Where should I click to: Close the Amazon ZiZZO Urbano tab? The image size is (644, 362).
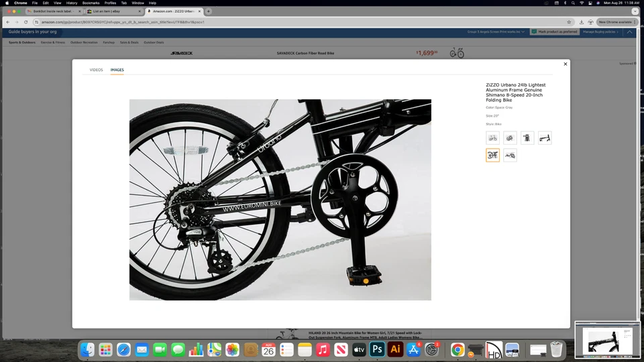[x=200, y=11]
